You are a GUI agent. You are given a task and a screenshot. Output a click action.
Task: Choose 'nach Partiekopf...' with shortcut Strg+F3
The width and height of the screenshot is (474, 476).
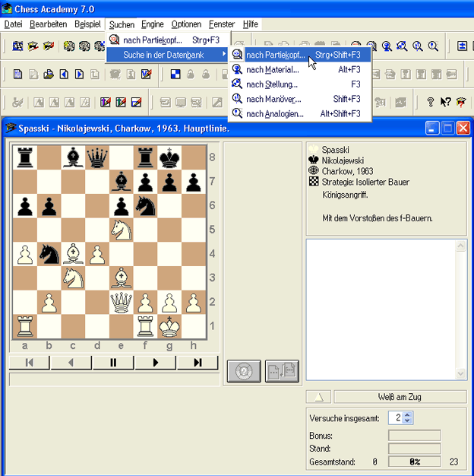click(x=168, y=40)
